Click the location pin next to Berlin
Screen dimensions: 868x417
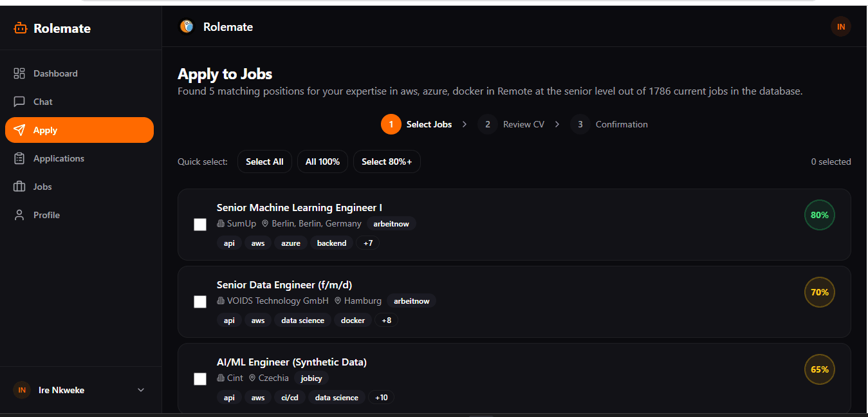264,224
